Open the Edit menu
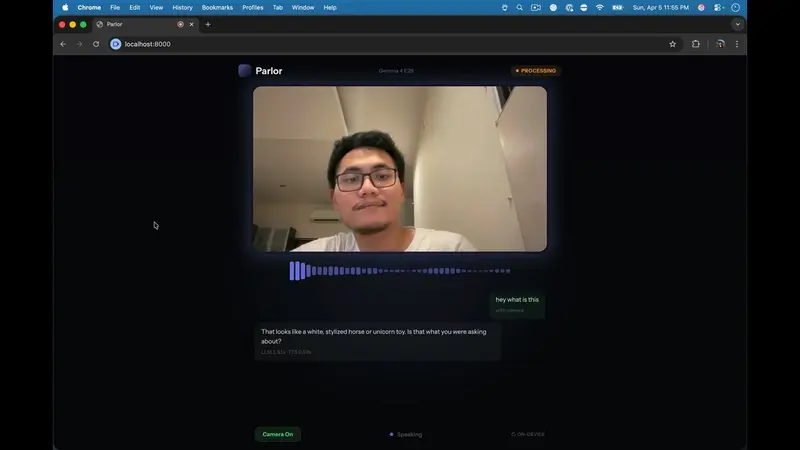This screenshot has height=450, width=800. [135, 8]
